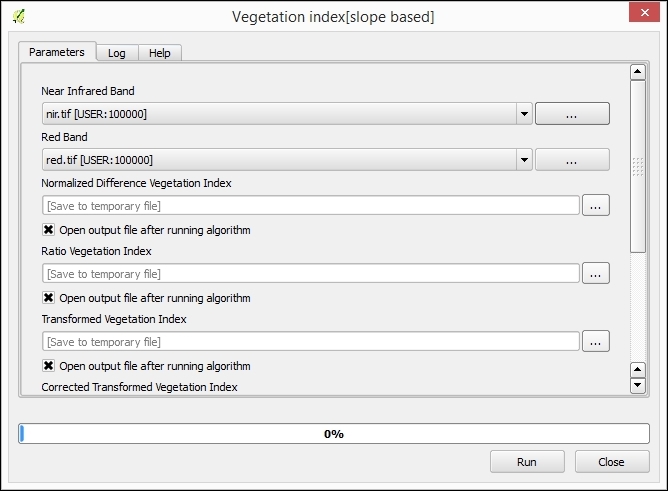Click the parameters vertical scrollbar thumb

click(x=637, y=165)
